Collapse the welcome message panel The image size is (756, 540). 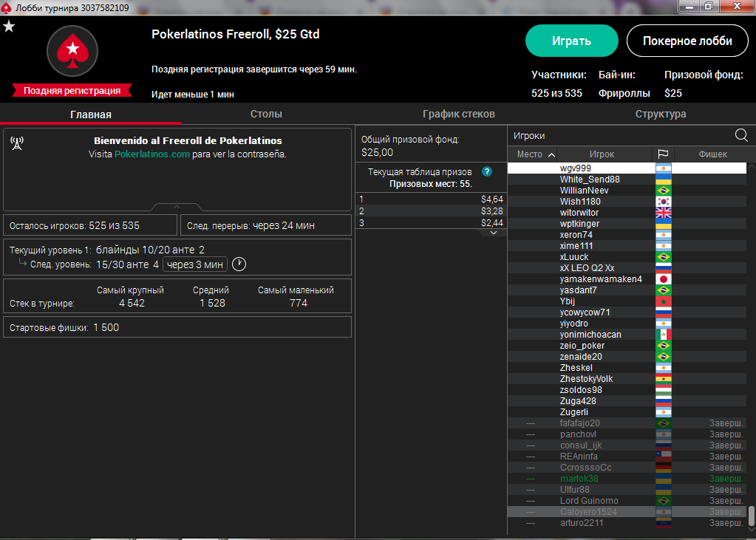pyautogui.click(x=177, y=207)
